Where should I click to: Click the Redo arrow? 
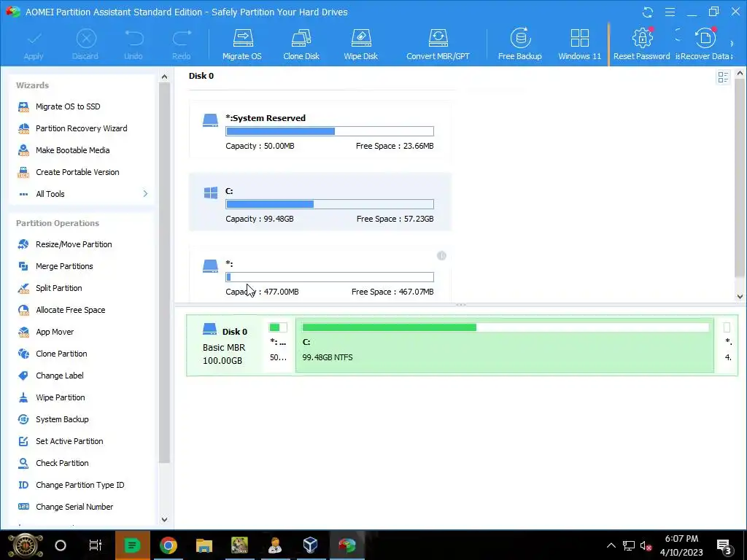pyautogui.click(x=182, y=44)
